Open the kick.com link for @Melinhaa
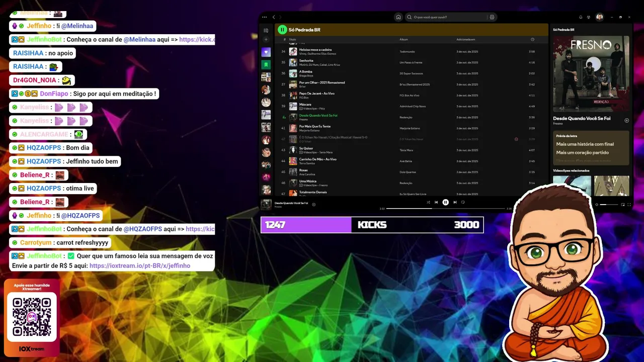Screen dimensions: 644x362 click(x=197, y=39)
